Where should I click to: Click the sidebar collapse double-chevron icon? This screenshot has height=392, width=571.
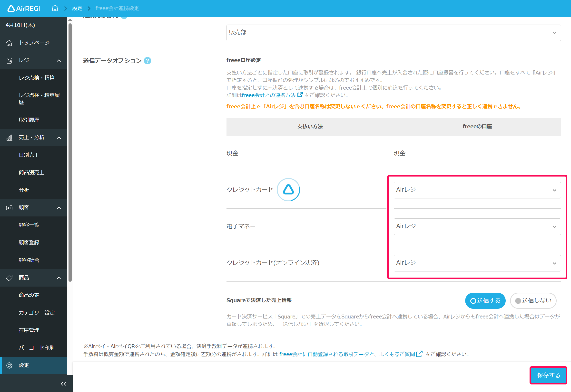click(x=63, y=384)
